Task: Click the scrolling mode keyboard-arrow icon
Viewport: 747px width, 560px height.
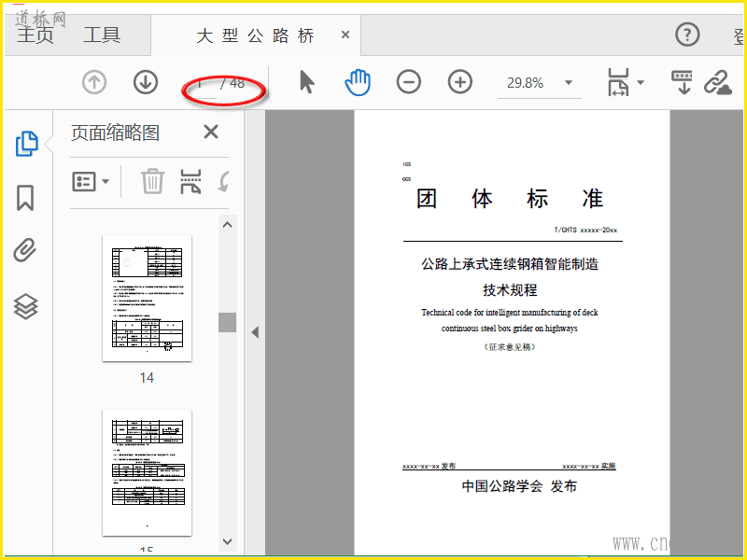Action: tap(683, 82)
